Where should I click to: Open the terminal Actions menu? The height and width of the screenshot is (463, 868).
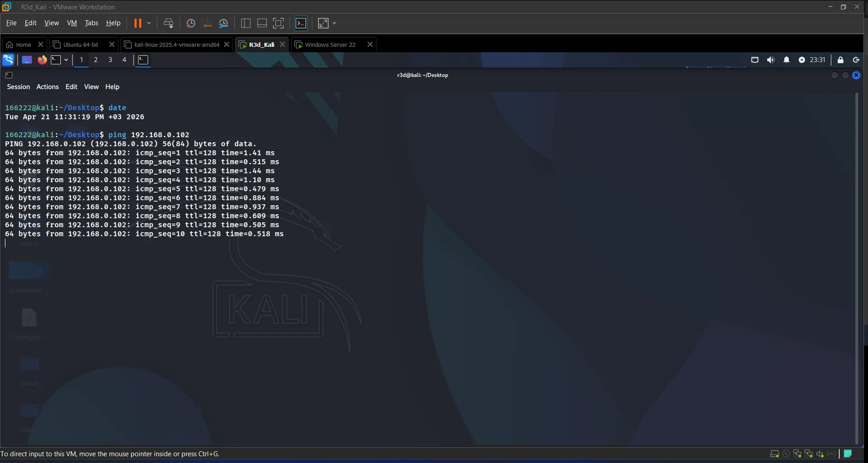click(x=48, y=87)
